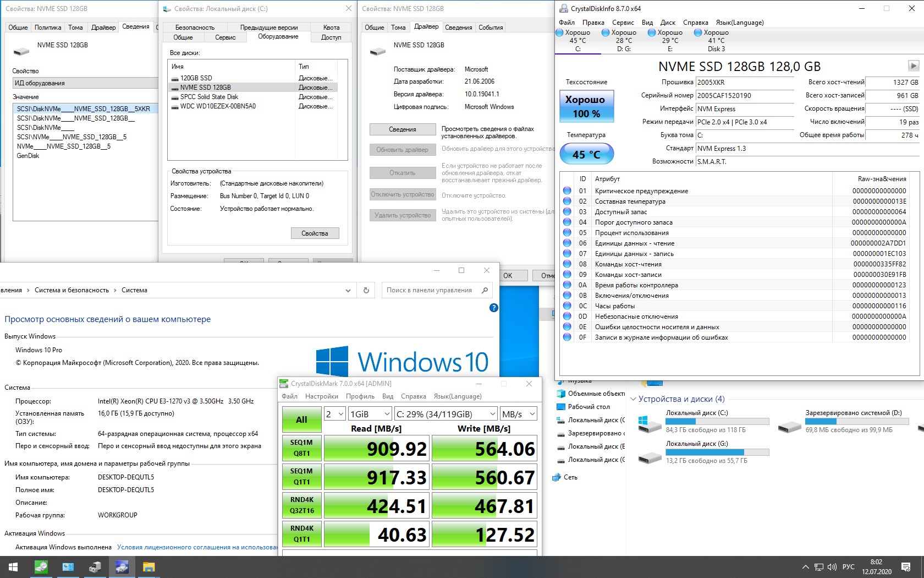Click the serial number field 2005CAF1520190
The width and height of the screenshot is (924, 578).
tap(744, 95)
